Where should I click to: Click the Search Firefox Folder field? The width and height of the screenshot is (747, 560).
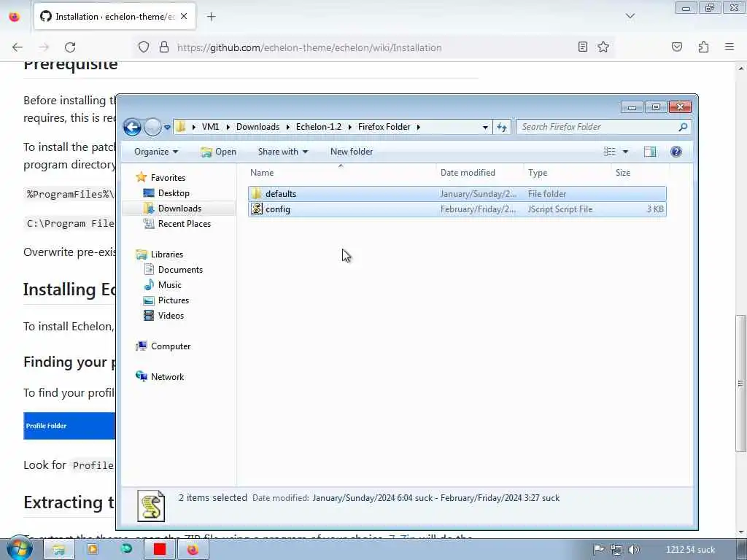[603, 127]
